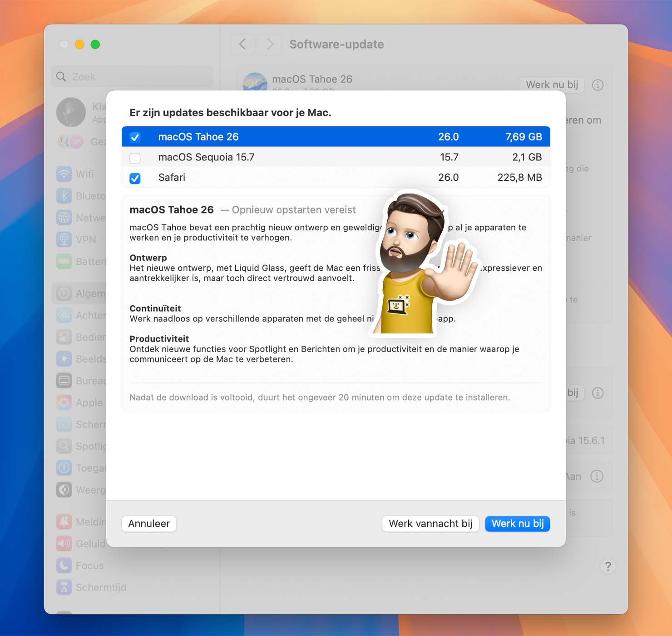
Task: Click the 7,69 GB size value
Action: pos(524,137)
